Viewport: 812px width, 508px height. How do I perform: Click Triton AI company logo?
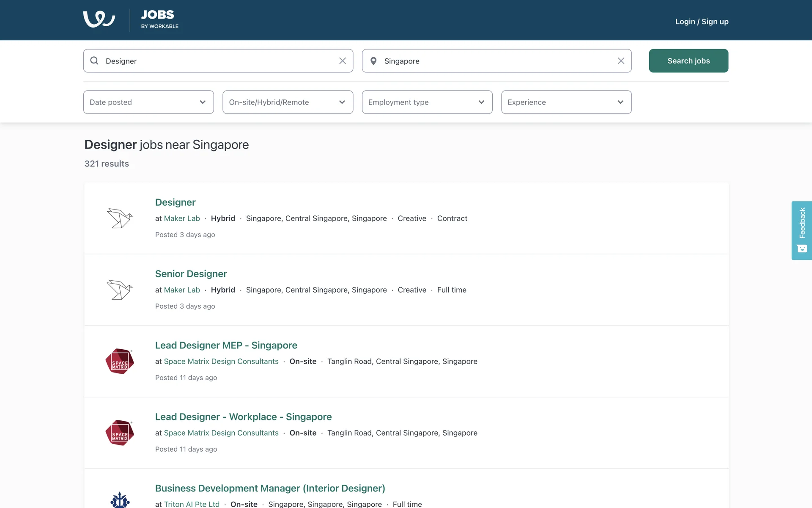pos(120,500)
